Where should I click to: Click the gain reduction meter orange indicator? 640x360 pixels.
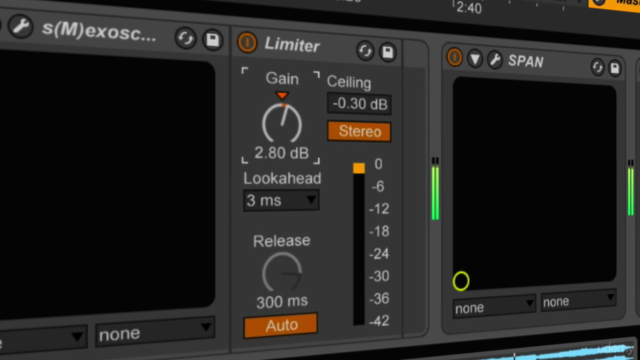tap(359, 168)
